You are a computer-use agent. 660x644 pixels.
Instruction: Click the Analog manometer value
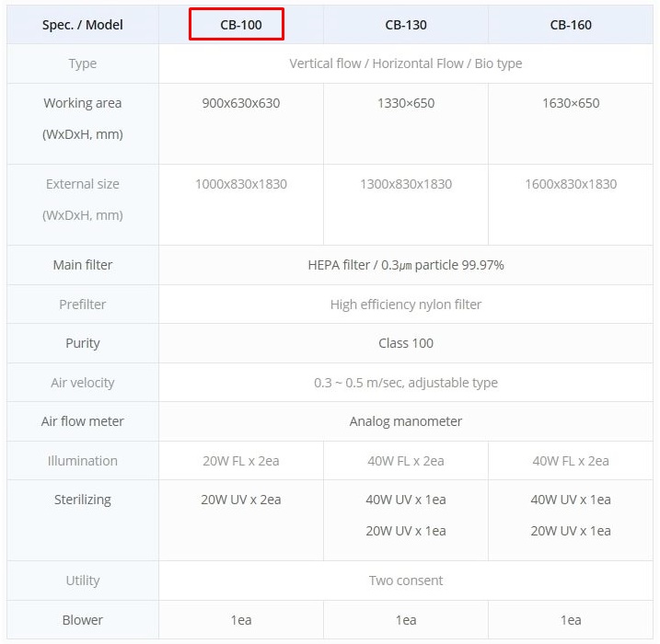[405, 421]
